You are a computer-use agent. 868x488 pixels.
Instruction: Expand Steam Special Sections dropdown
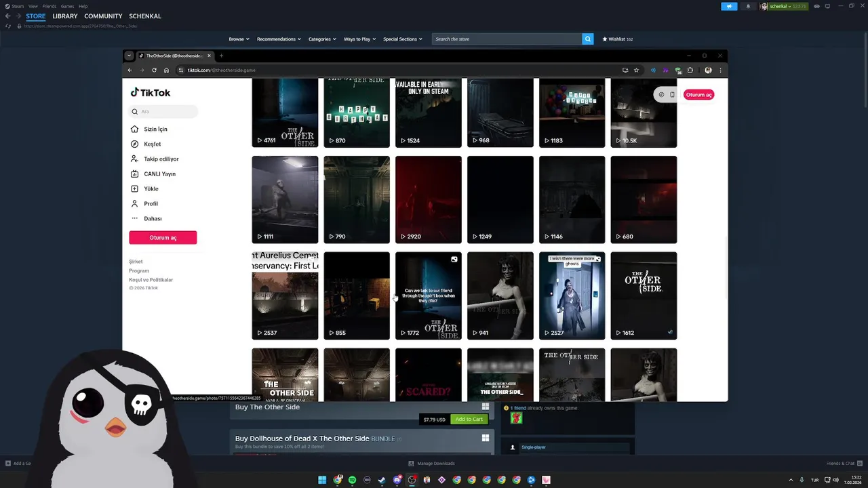402,39
